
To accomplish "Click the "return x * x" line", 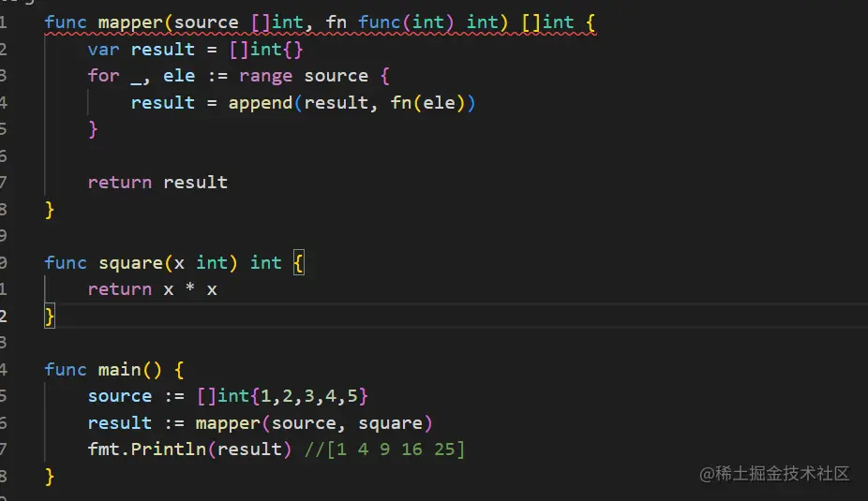I will (x=152, y=289).
